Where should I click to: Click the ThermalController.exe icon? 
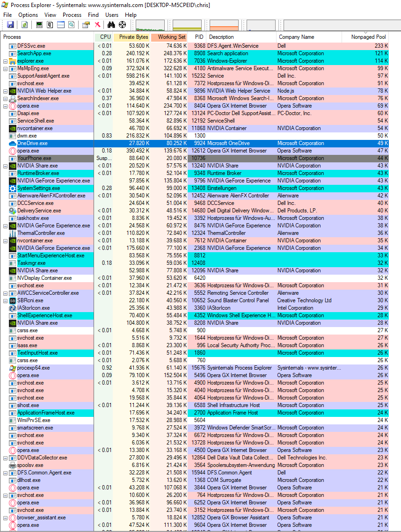pyautogui.click(x=13, y=233)
